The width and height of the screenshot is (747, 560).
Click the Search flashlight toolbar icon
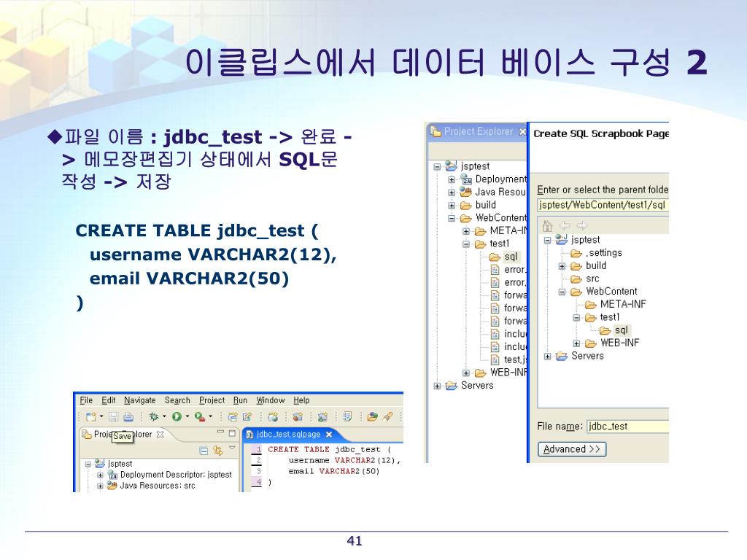[x=388, y=416]
